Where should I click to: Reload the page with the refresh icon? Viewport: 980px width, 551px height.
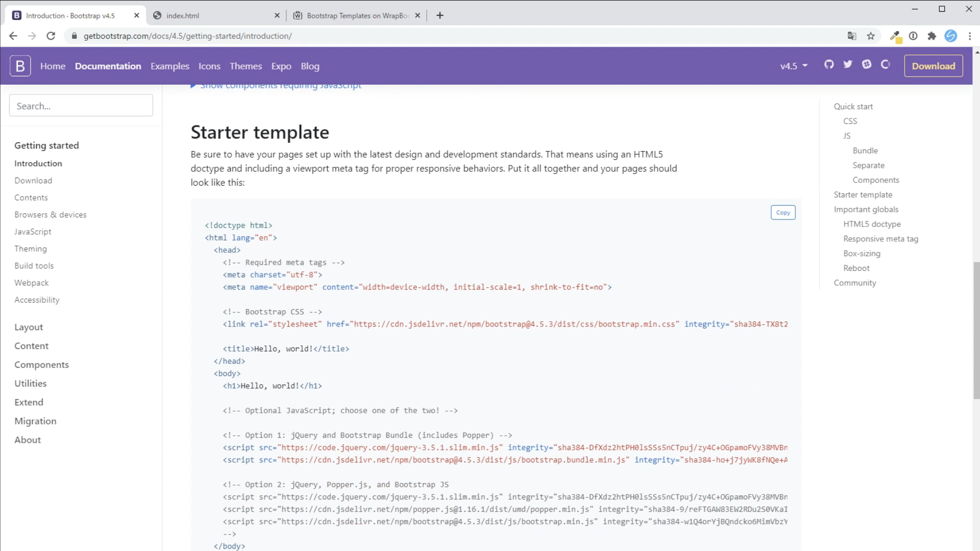[51, 36]
